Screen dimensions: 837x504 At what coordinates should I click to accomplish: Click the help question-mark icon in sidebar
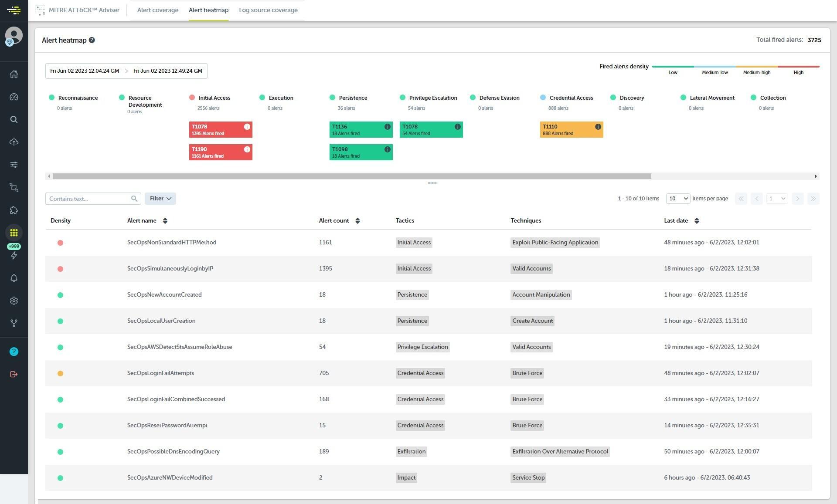14,351
